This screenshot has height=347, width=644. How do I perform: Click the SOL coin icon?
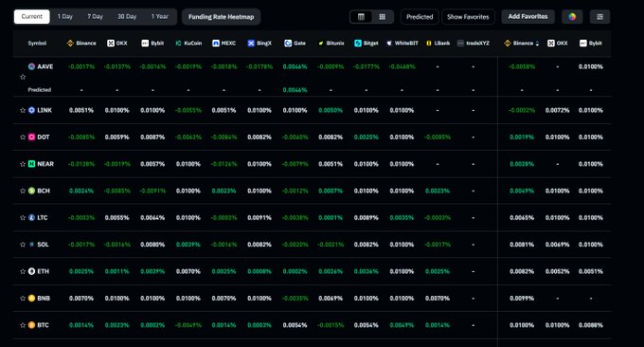[x=31, y=245]
